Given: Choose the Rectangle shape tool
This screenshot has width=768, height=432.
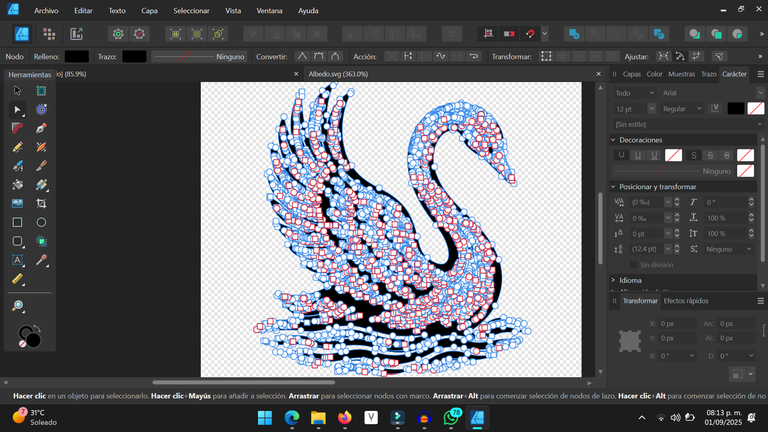Looking at the screenshot, I should click(17, 222).
